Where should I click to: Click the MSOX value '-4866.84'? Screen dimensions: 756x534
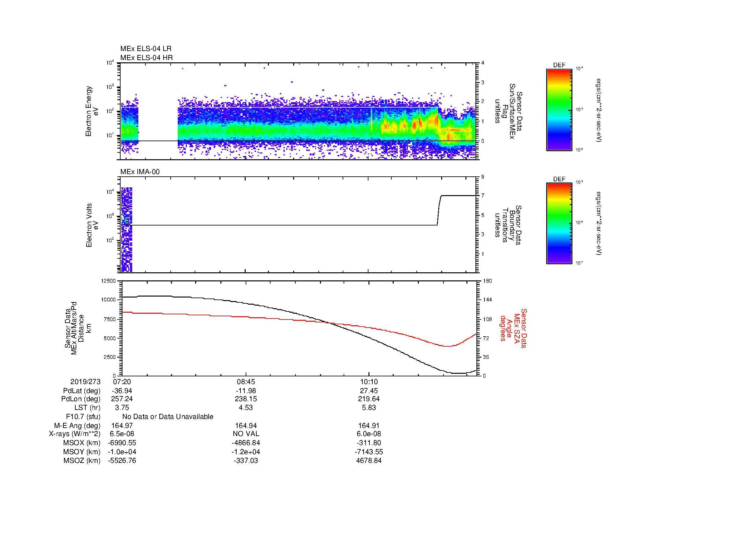pos(246,443)
